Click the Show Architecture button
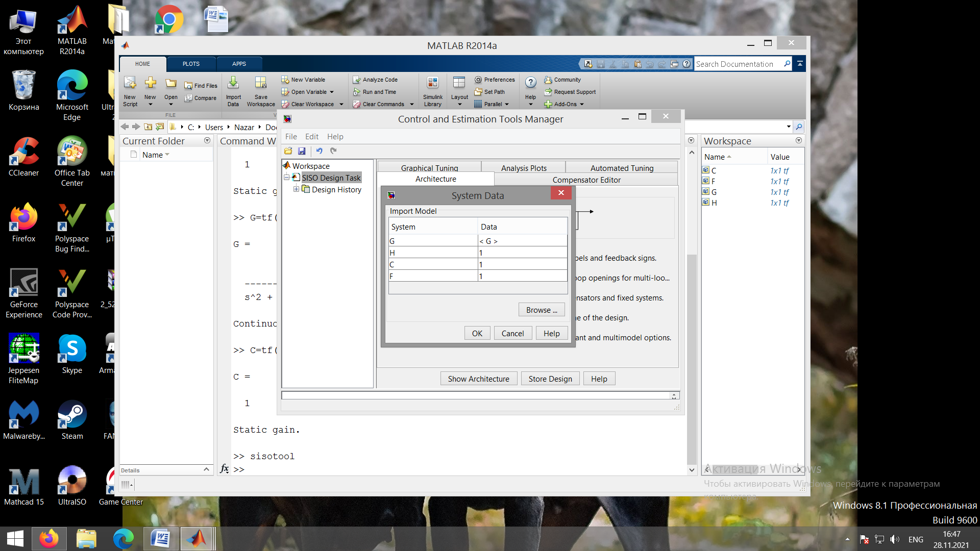 pos(478,379)
